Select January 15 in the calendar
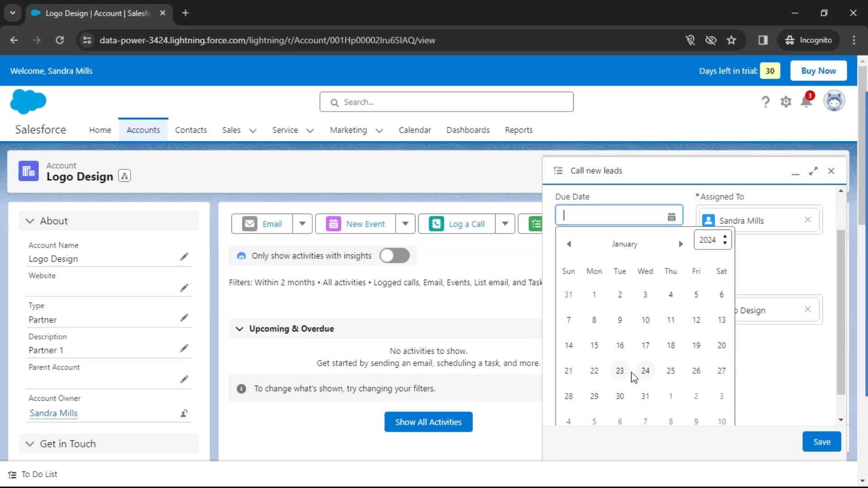Screen dimensions: 868x488 click(x=594, y=345)
